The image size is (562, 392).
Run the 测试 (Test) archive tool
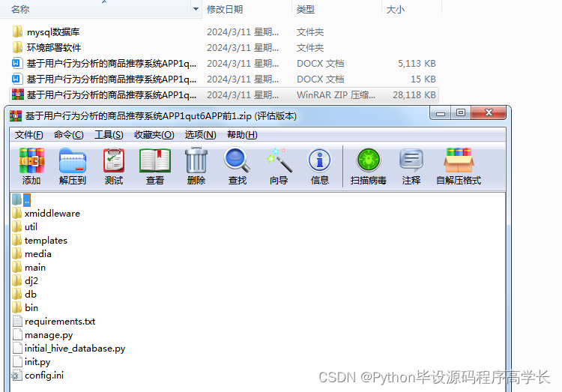[114, 160]
